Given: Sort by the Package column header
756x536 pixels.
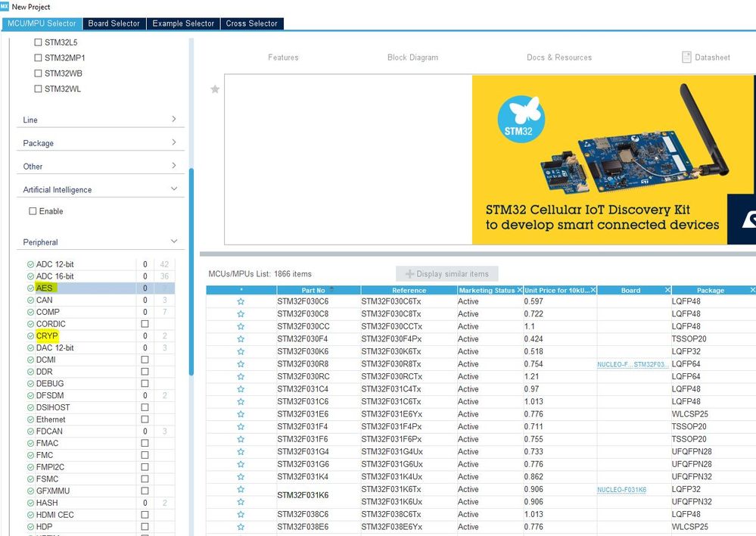Looking at the screenshot, I should coord(711,290).
